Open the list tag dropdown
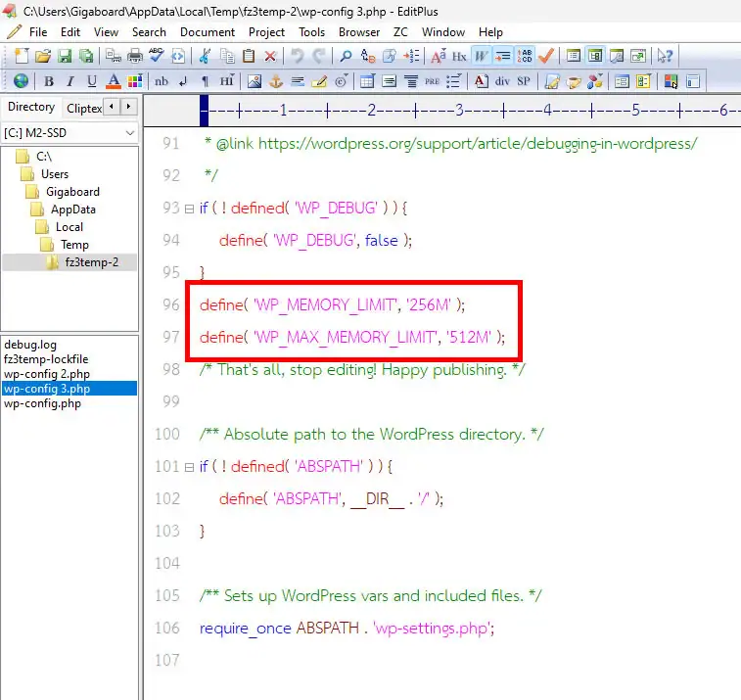 pos(453,81)
